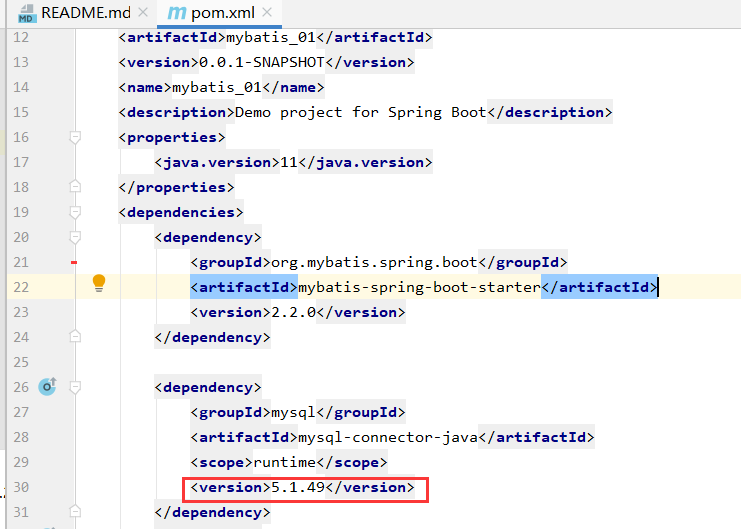Close the pom.xml tab

coord(267,13)
